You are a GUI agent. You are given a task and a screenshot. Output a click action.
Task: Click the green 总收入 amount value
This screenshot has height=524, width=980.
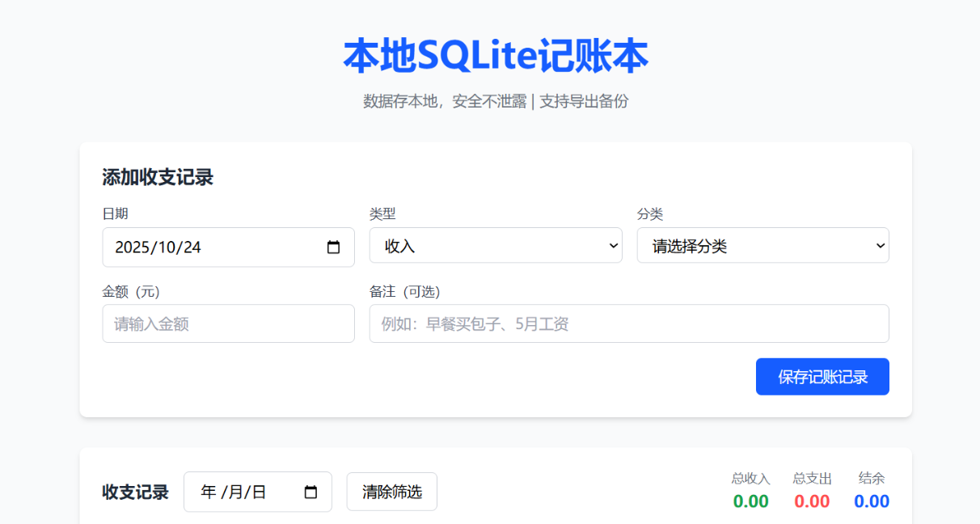[750, 501]
